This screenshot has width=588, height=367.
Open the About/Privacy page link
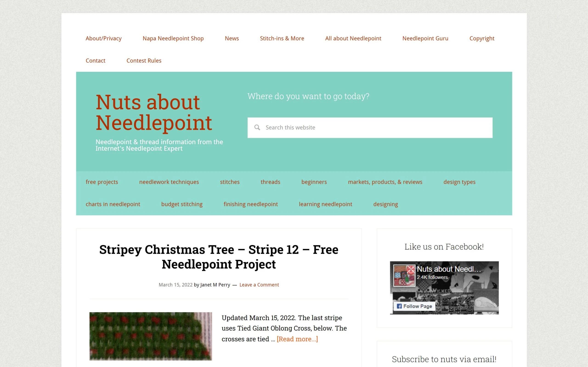[x=104, y=38]
